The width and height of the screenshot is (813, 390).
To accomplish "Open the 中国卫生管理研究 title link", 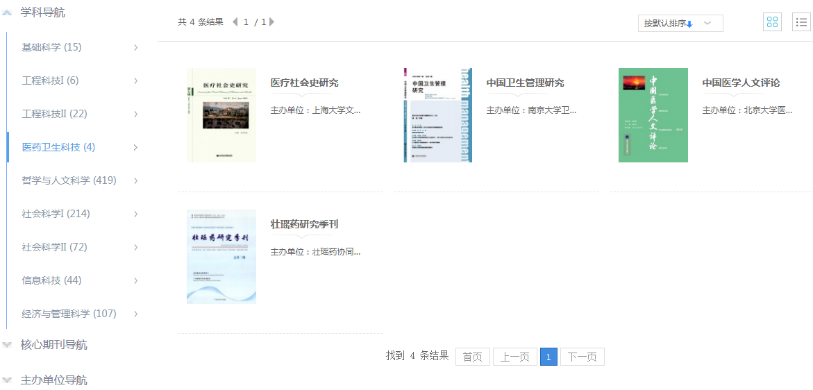I will coord(525,83).
